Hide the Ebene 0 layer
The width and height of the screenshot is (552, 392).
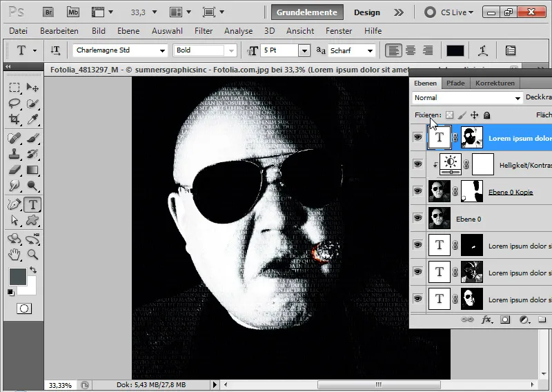pyautogui.click(x=418, y=217)
